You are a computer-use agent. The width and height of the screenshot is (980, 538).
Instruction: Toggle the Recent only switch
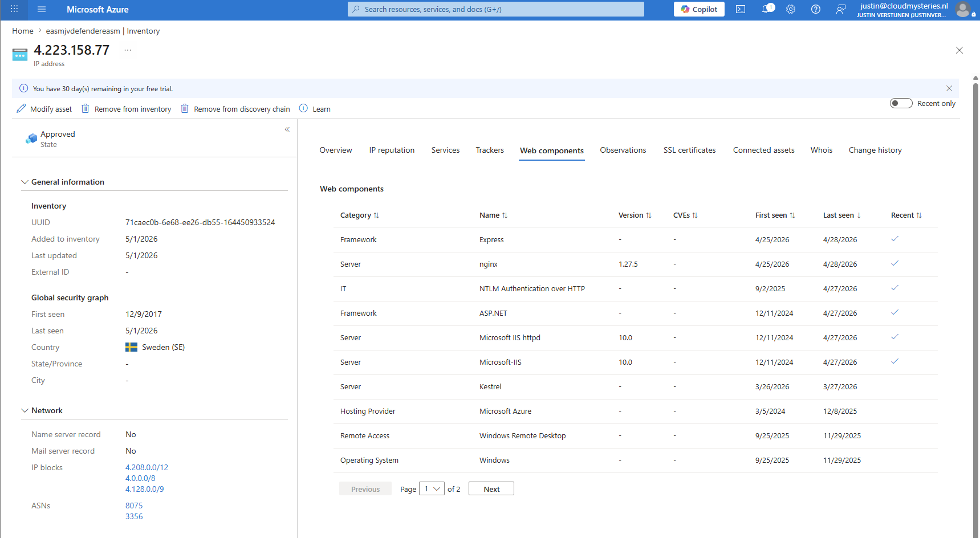901,103
